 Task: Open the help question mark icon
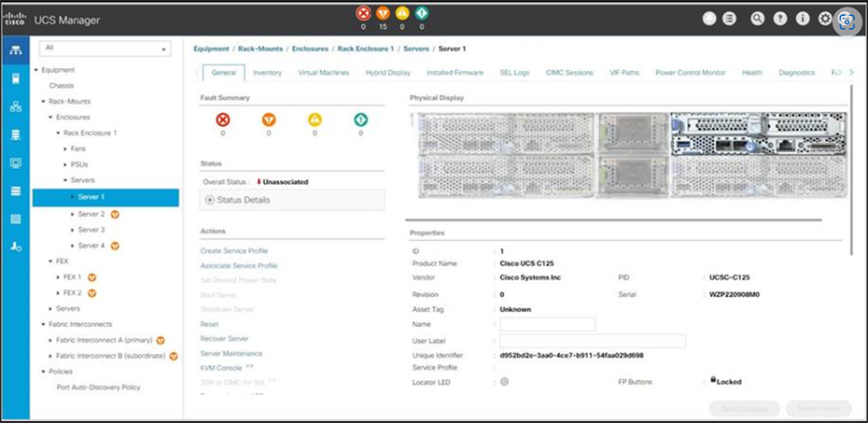click(x=780, y=19)
